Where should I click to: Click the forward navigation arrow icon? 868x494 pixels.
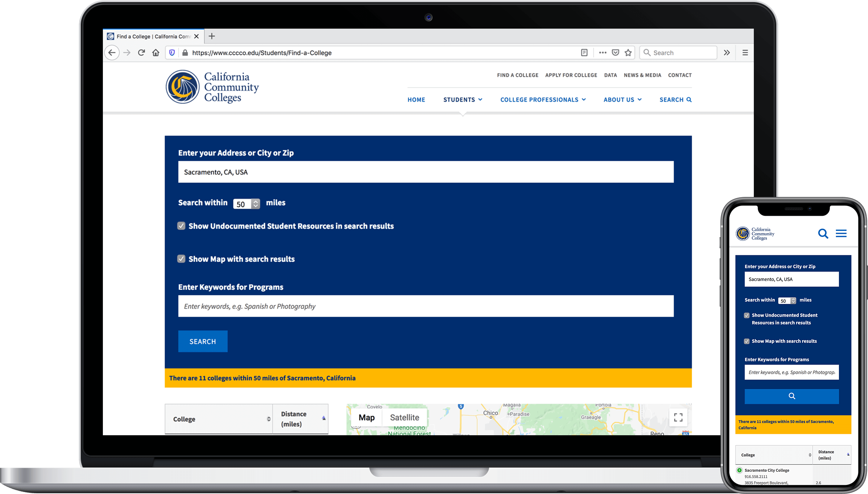(x=128, y=53)
